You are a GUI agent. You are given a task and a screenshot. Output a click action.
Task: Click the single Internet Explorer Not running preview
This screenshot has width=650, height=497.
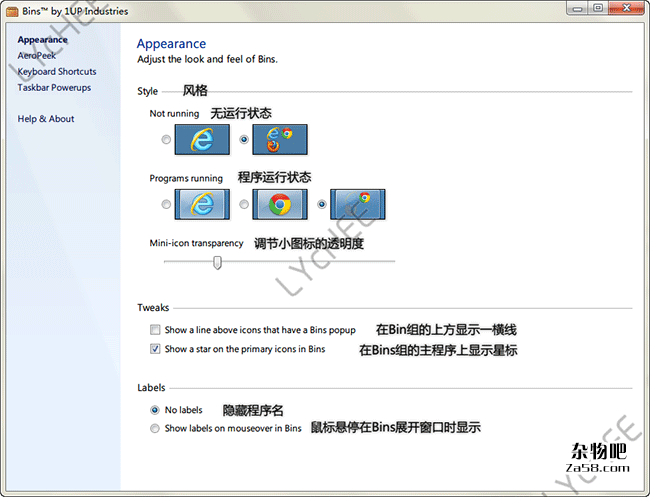pos(202,140)
